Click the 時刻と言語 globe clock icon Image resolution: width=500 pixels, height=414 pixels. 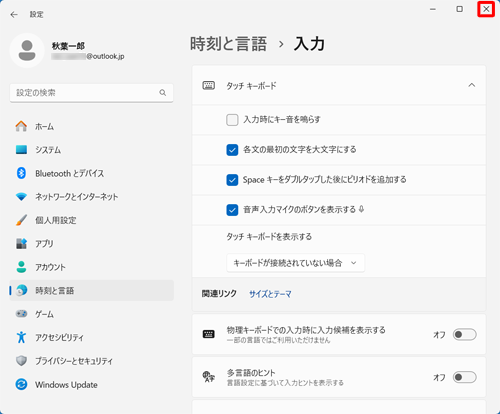click(x=21, y=290)
